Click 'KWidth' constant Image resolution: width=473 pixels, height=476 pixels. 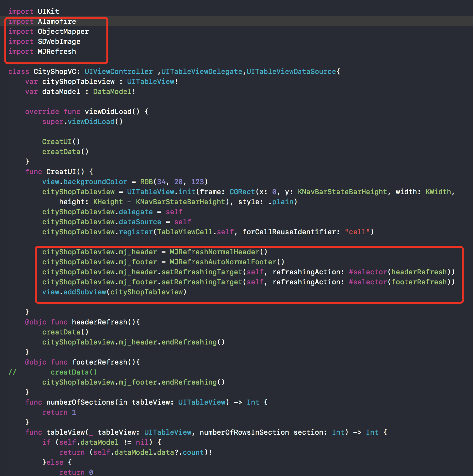(x=438, y=192)
